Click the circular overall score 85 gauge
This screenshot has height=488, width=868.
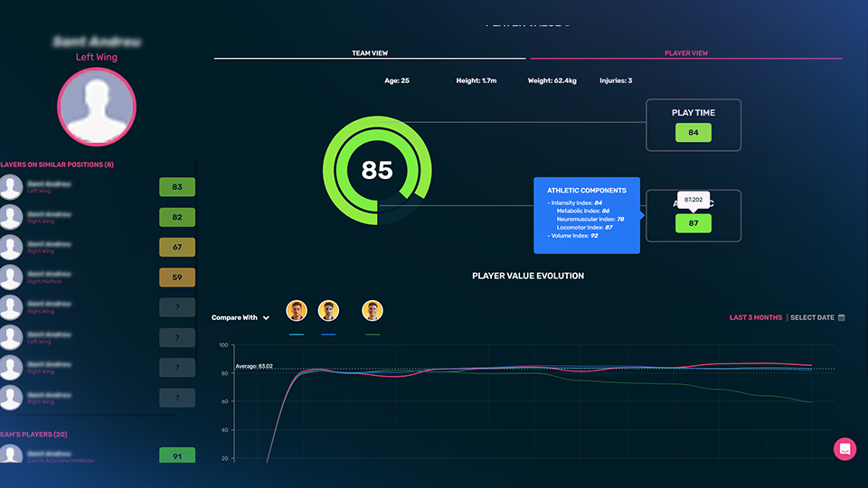(x=377, y=170)
